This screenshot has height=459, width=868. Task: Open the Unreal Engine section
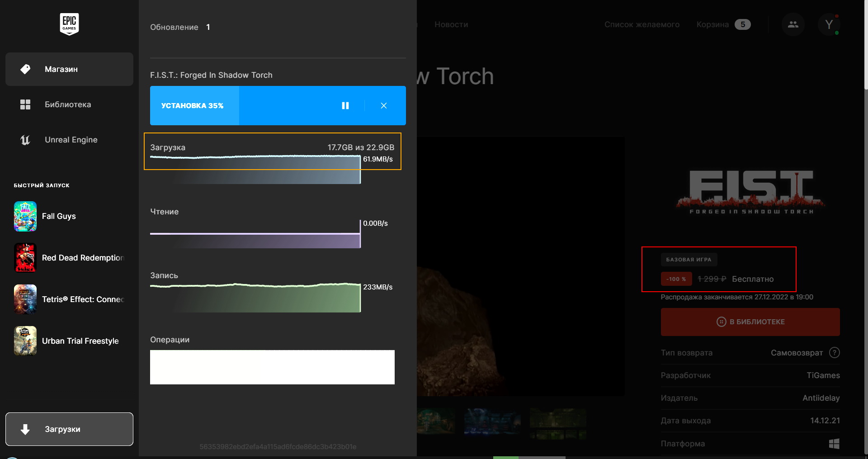point(71,140)
